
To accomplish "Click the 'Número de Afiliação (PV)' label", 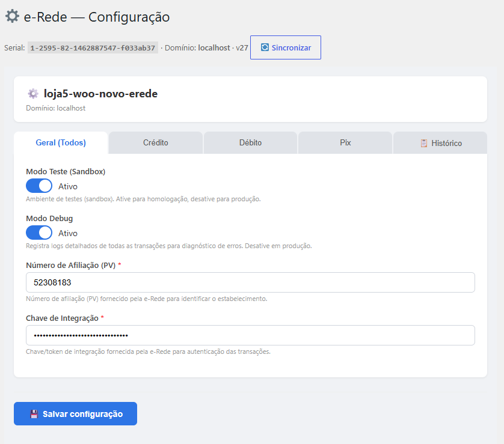I will (x=71, y=265).
